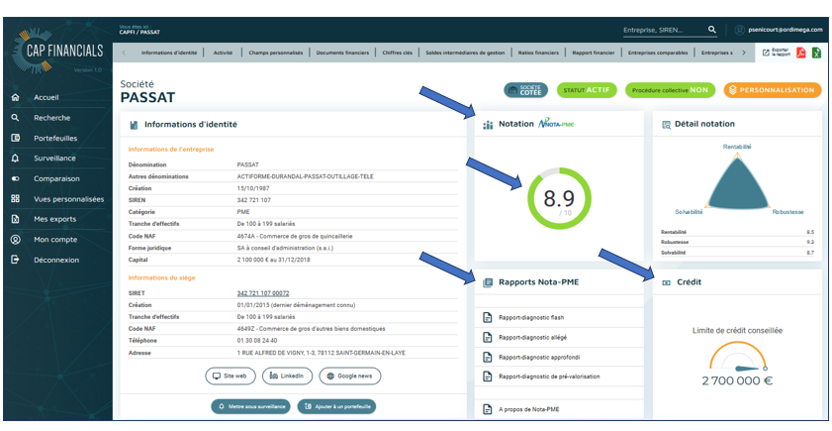Click the PERSONNALISATION button
This screenshot has height=431, width=832.
click(772, 90)
